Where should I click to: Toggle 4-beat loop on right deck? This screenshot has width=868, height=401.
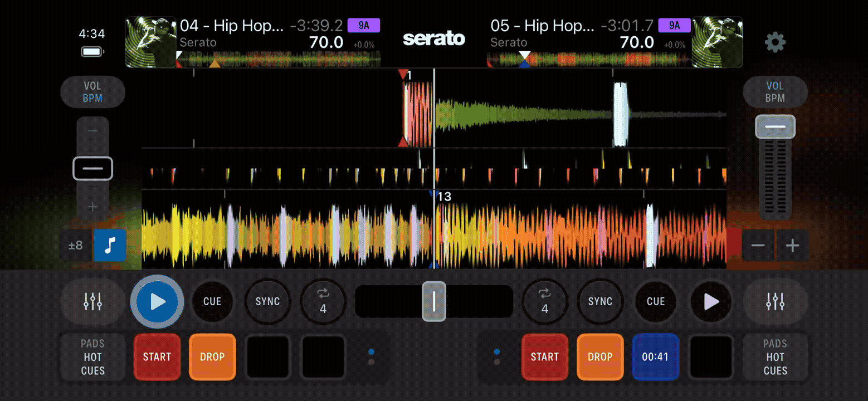pyautogui.click(x=544, y=301)
